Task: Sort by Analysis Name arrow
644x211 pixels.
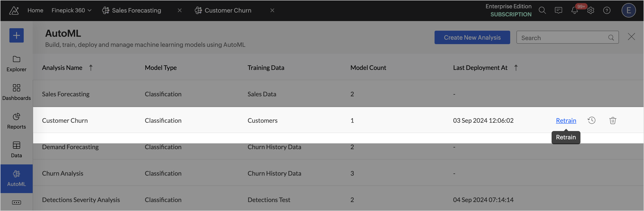Action: click(x=91, y=68)
